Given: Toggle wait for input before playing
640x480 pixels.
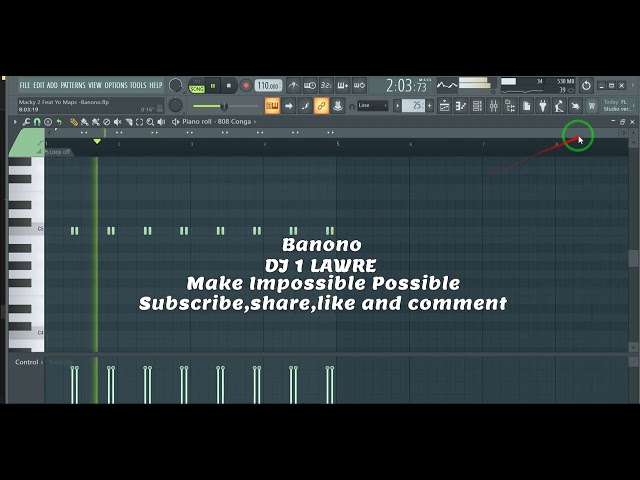Looking at the screenshot, I should (x=310, y=86).
